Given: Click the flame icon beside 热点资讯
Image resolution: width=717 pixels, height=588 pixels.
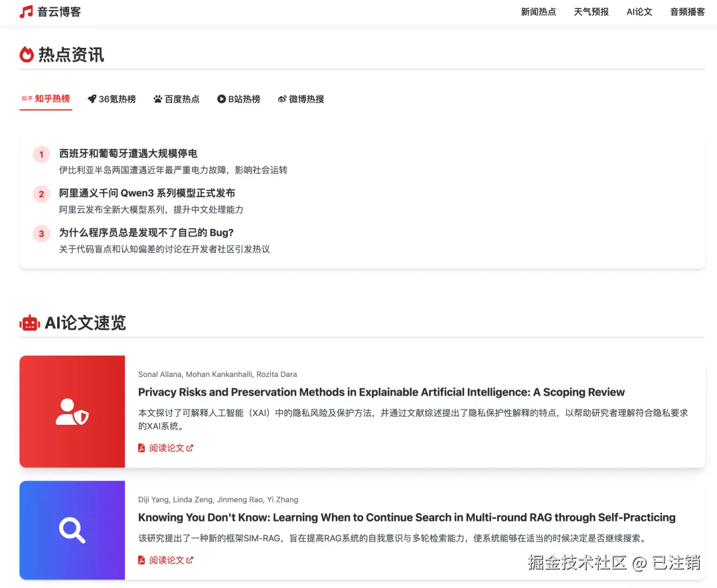Looking at the screenshot, I should [x=27, y=54].
